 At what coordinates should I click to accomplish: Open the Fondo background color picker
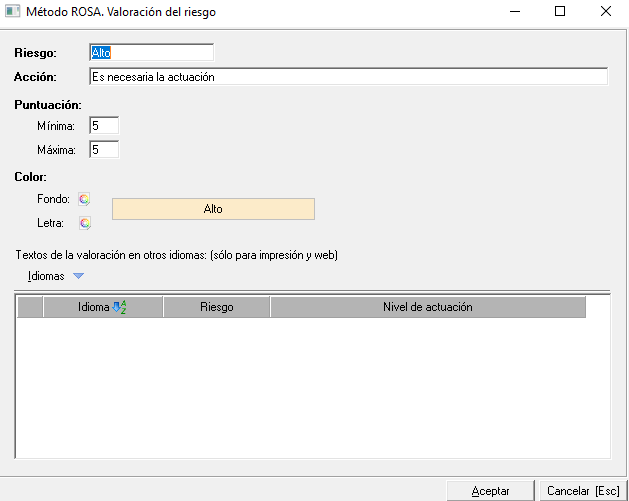coord(84,199)
